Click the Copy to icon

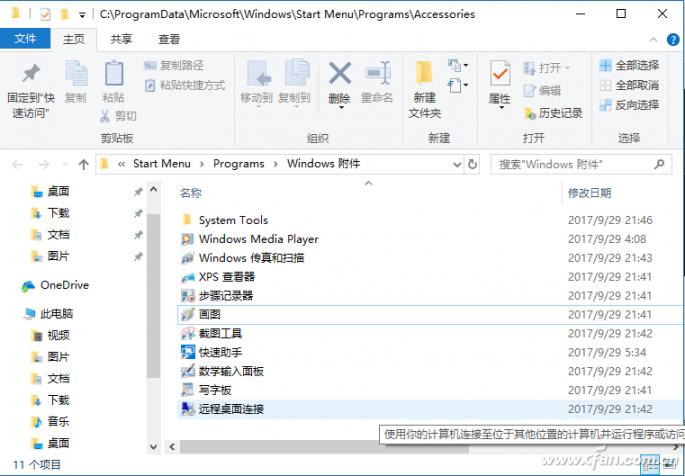pos(297,72)
